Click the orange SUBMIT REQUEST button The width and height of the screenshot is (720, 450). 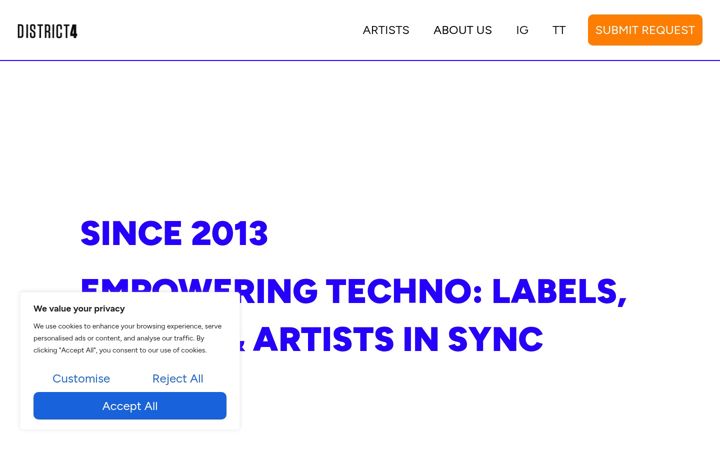(x=645, y=30)
